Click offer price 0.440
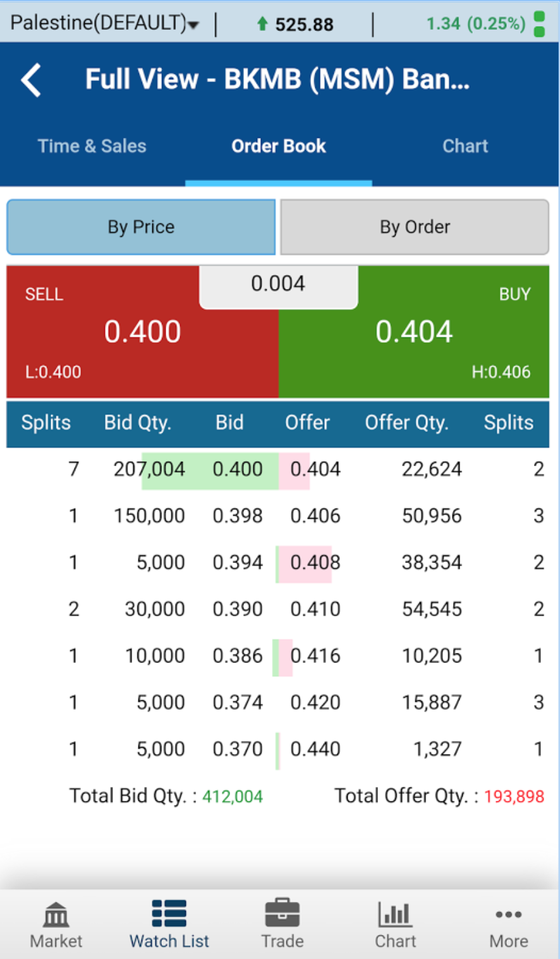The height and width of the screenshot is (959, 560). click(x=315, y=750)
